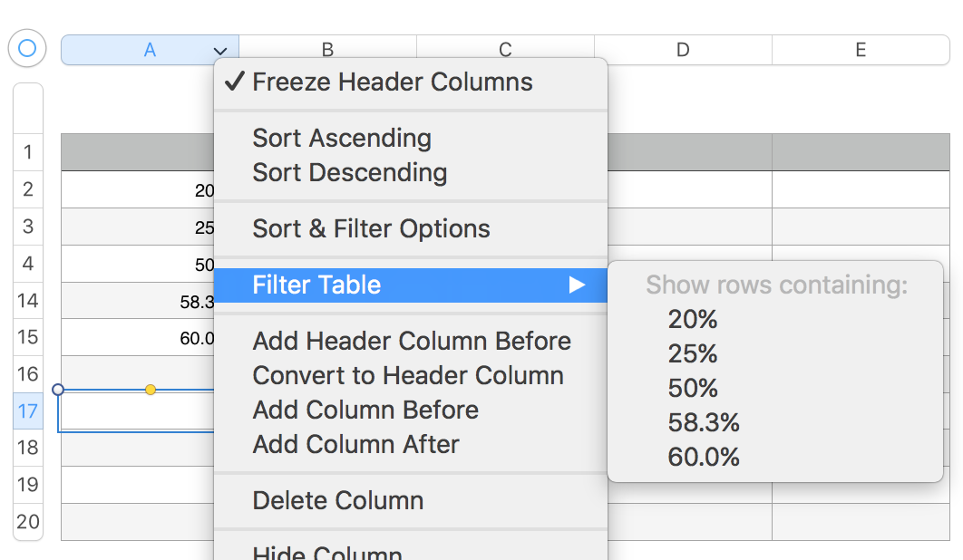Open Sort & Filter Options
Image resolution: width=963 pixels, height=560 pixels.
click(371, 229)
